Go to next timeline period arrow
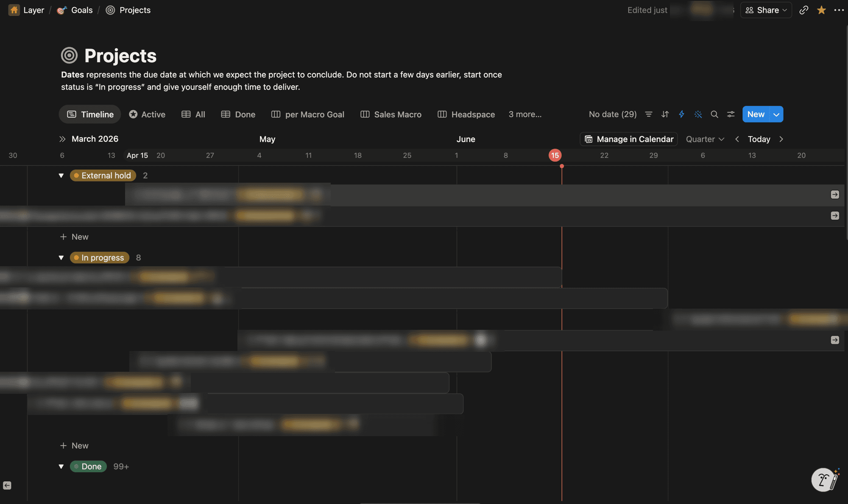The width and height of the screenshot is (848, 504). [x=781, y=139]
